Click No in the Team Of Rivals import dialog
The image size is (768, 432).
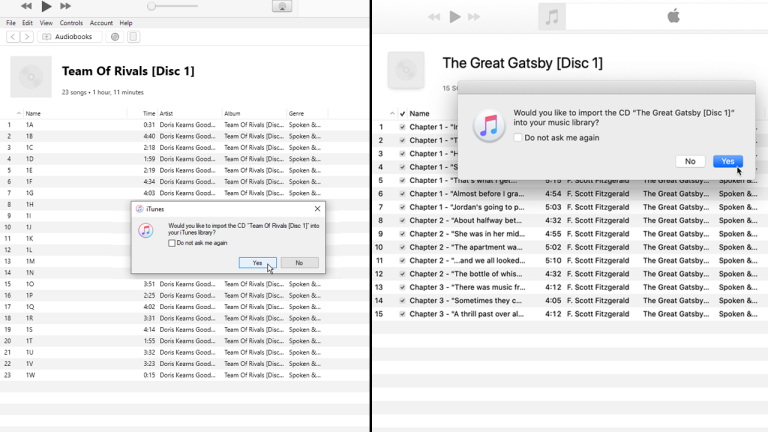click(299, 263)
